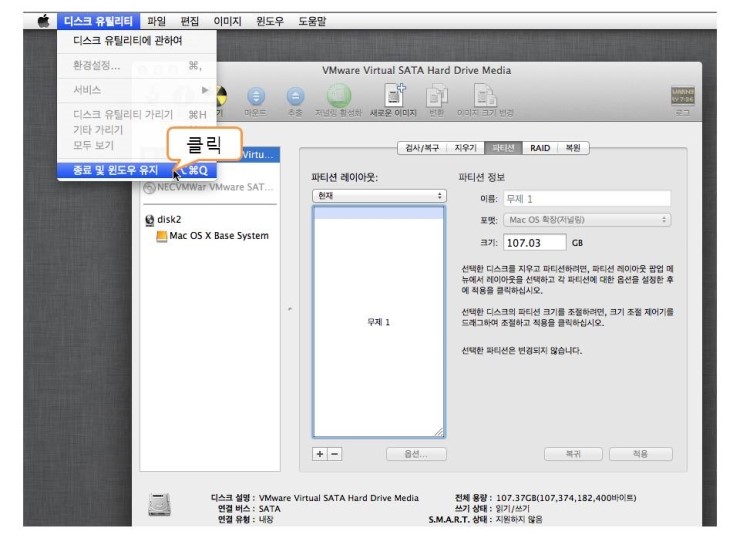
Task: Switch to the RAID tab
Action: [540, 148]
